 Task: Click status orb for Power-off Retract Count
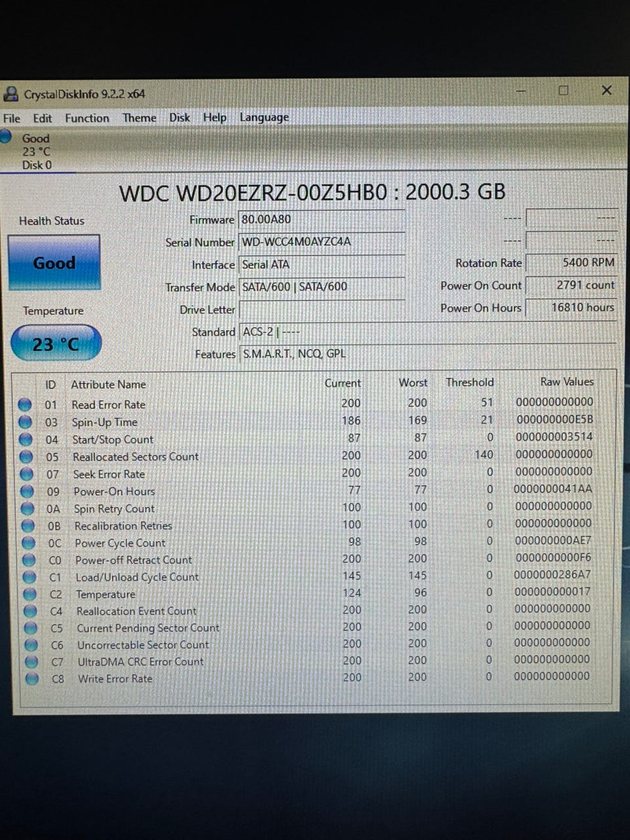29,560
